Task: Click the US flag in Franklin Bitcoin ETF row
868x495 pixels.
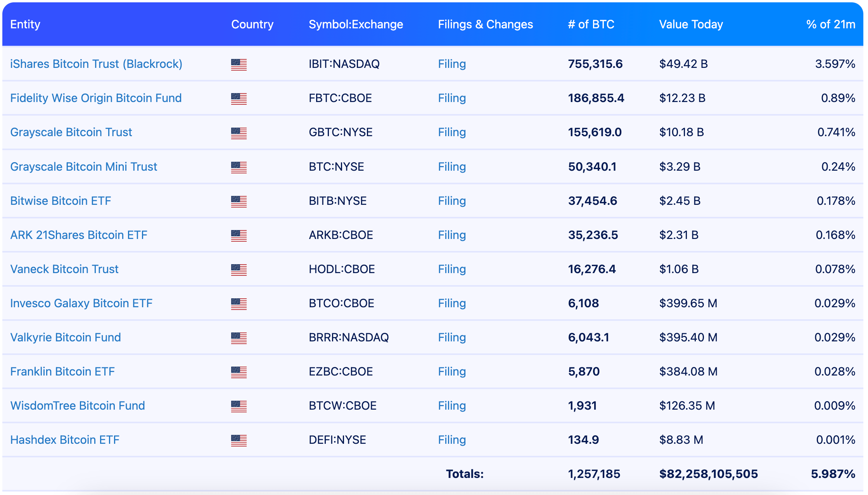Action: point(239,372)
